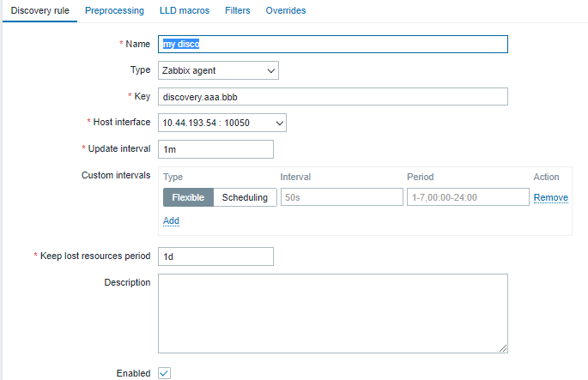Click the Period column header
588x380 pixels.
point(421,177)
